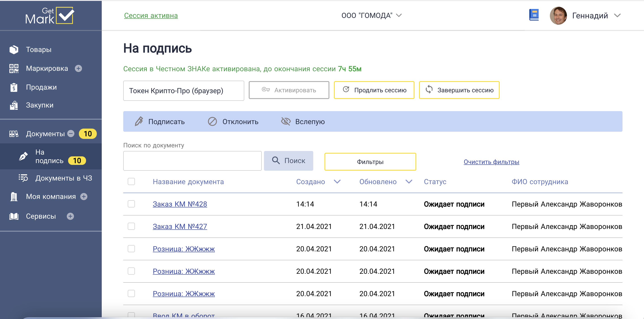Open the blue knowledge book icon

[534, 15]
